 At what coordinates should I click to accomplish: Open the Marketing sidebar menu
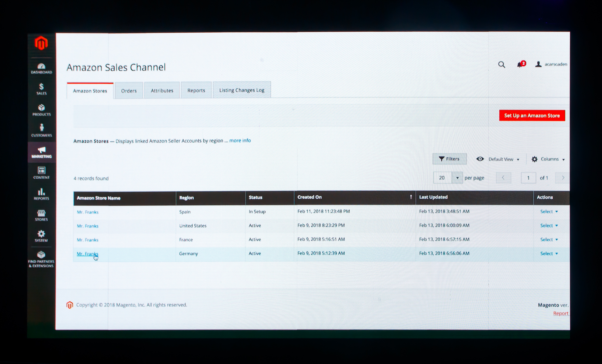pyautogui.click(x=41, y=152)
